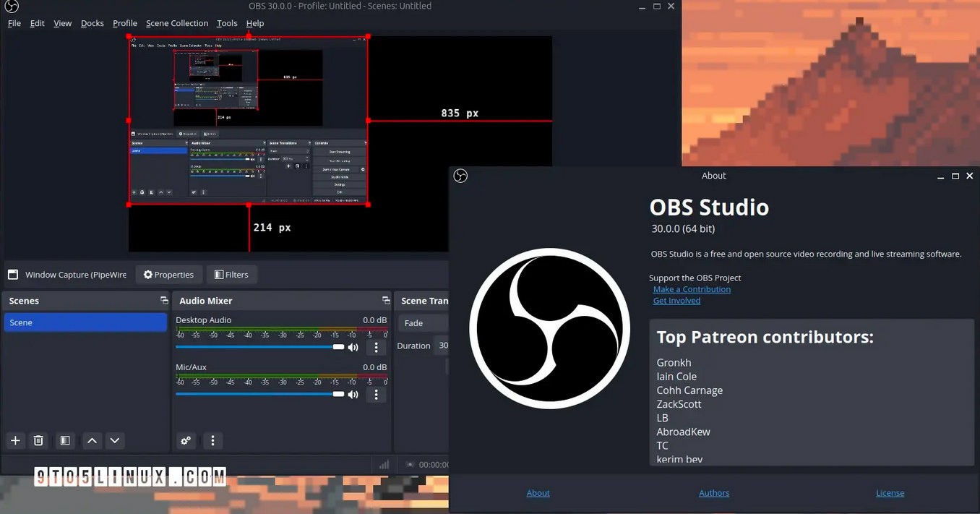The height and width of the screenshot is (514, 980).
Task: Open the View menu
Action: [62, 23]
